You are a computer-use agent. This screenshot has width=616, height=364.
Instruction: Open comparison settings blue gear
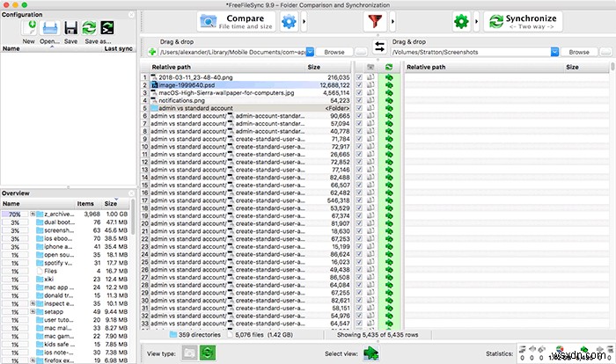tap(289, 21)
